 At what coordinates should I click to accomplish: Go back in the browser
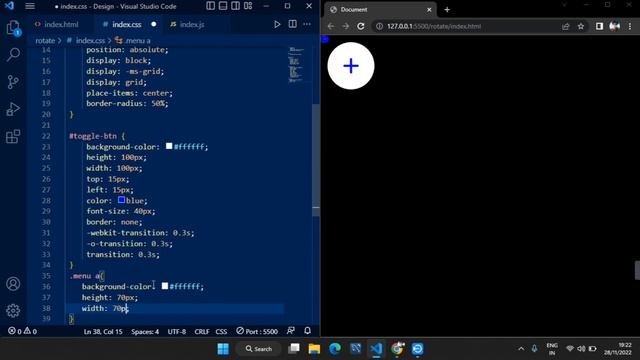(331, 26)
